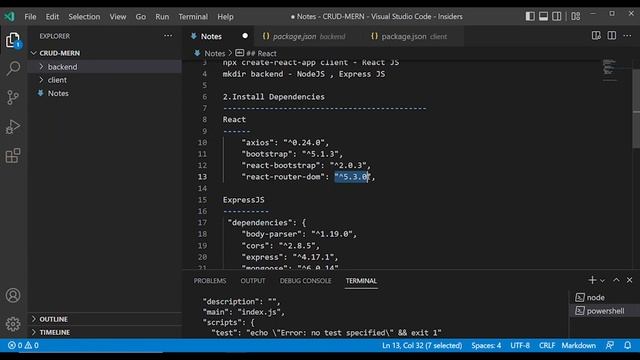Maximize the panel with up chevron
The image size is (640, 360).
click(616, 280)
